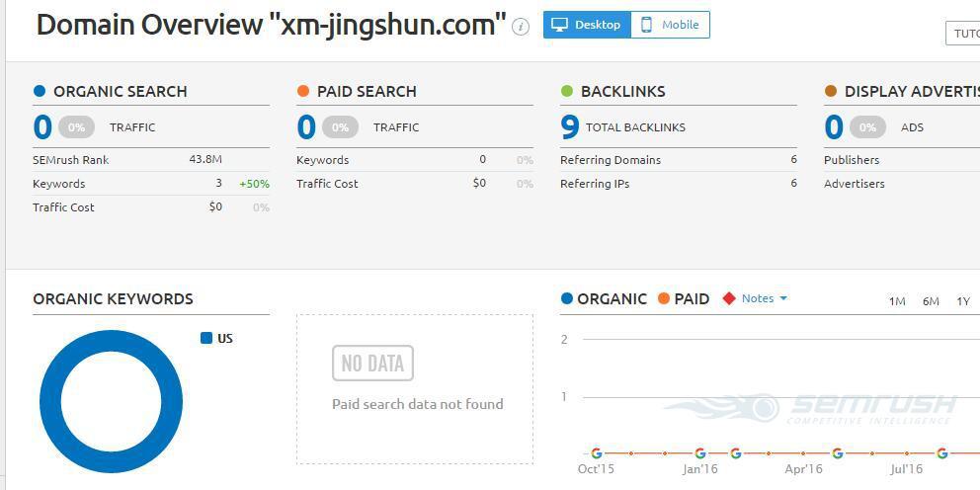Open the ORGANIC SEARCH report heading
980x490 pixels.
coord(120,91)
